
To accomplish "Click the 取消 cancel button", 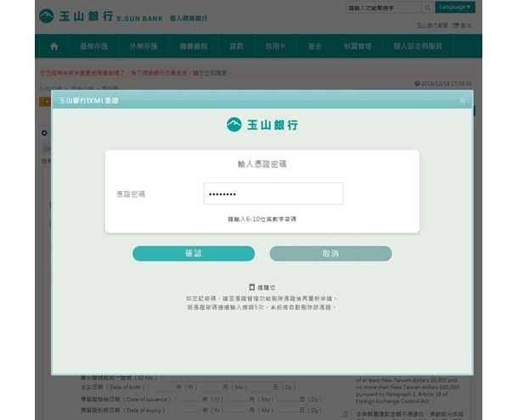I will (330, 254).
